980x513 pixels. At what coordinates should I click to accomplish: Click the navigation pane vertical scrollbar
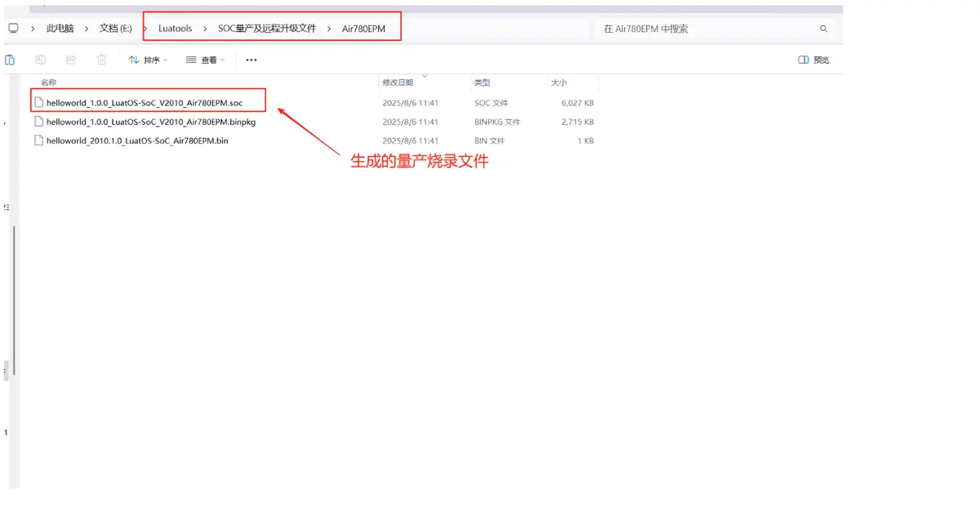click(x=15, y=300)
